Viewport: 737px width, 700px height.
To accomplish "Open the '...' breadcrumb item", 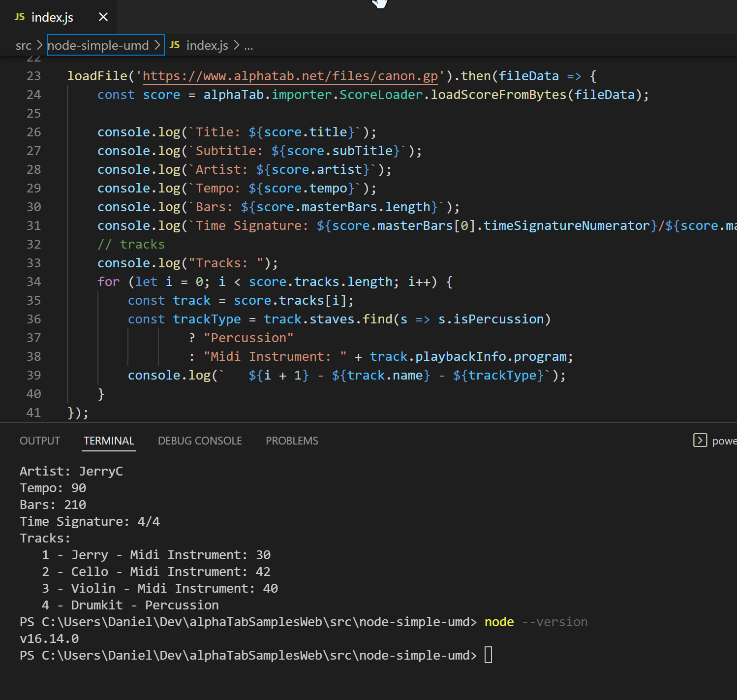I will pos(249,45).
